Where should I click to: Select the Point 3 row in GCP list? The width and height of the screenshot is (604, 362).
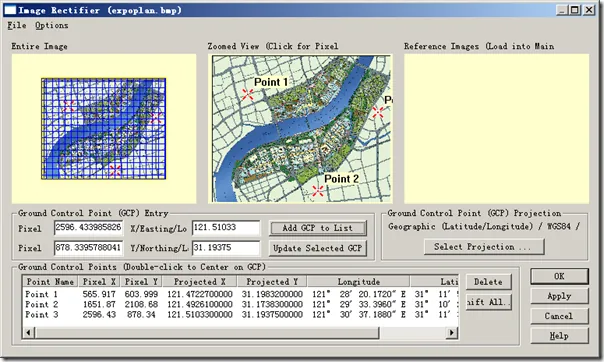241,315
